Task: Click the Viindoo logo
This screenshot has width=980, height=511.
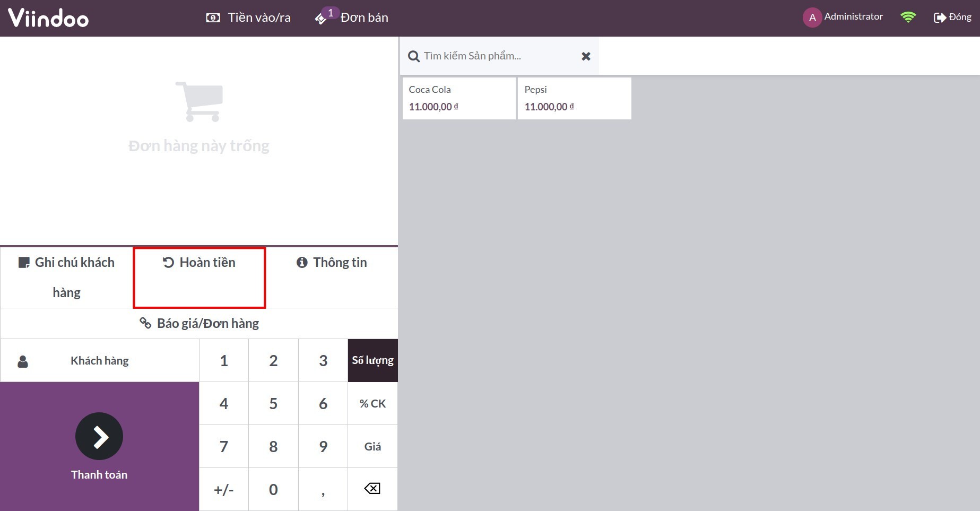Action: 48,18
